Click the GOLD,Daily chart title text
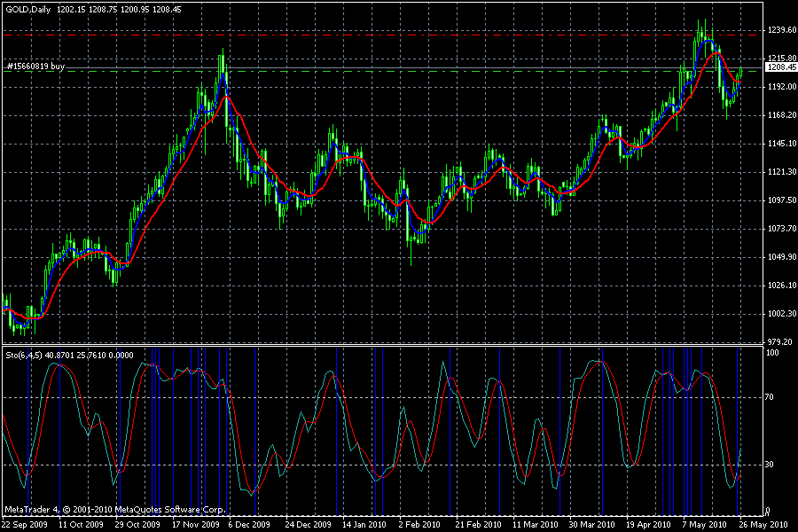 coord(28,9)
